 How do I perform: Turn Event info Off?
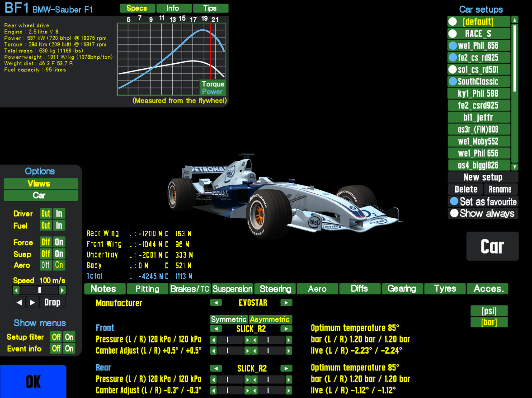coord(56,348)
